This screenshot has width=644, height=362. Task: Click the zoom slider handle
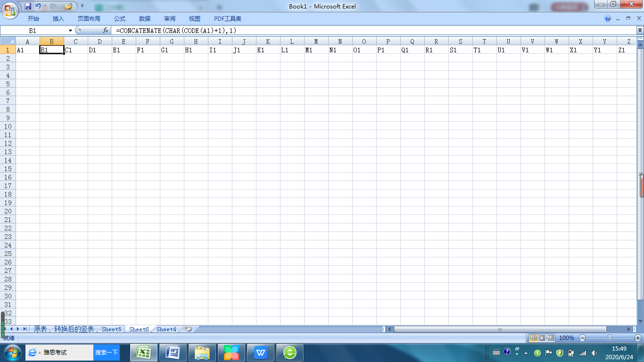tap(610, 338)
